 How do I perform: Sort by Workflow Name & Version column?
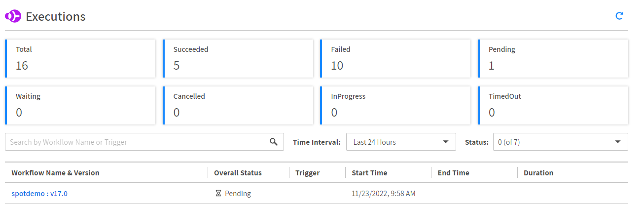click(55, 173)
